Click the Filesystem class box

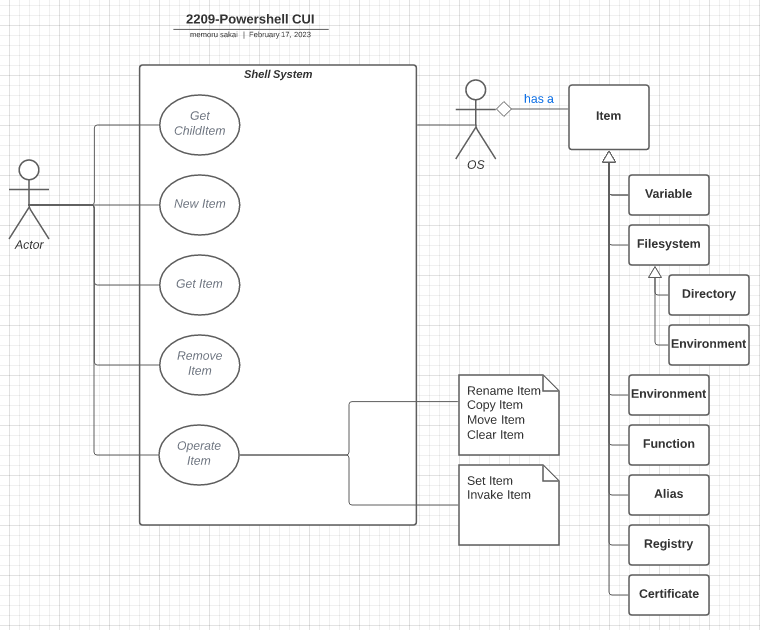pos(669,245)
